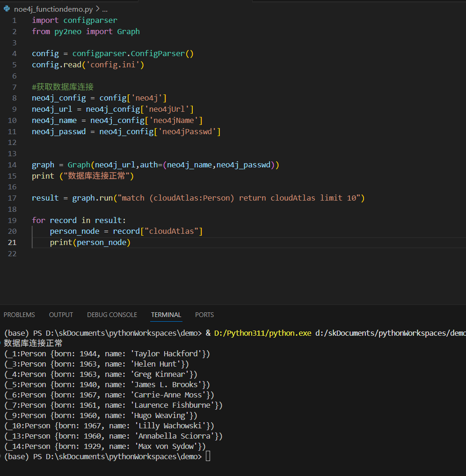Click the 'neo4jPasswd' string key

click(x=187, y=132)
